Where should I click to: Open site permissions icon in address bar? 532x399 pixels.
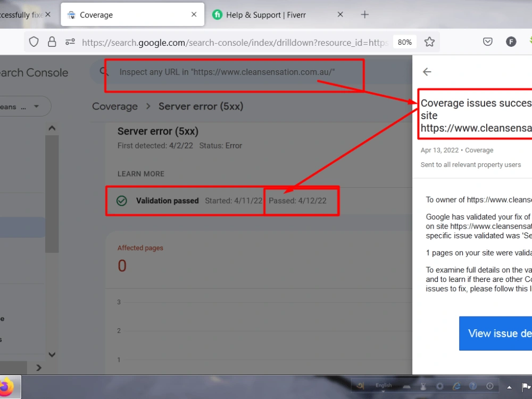point(70,42)
